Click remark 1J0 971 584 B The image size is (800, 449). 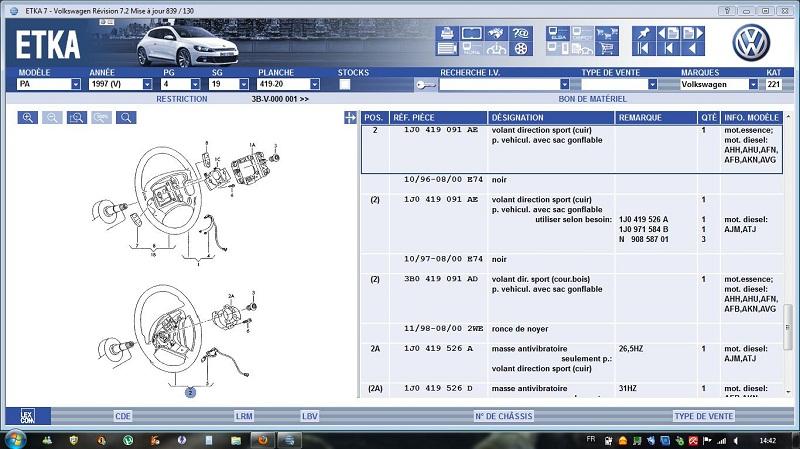click(x=643, y=230)
